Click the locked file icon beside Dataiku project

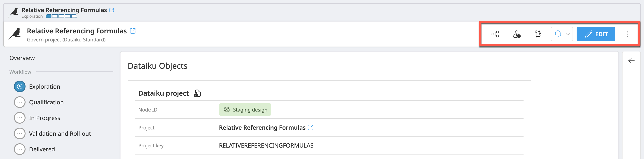point(197,93)
